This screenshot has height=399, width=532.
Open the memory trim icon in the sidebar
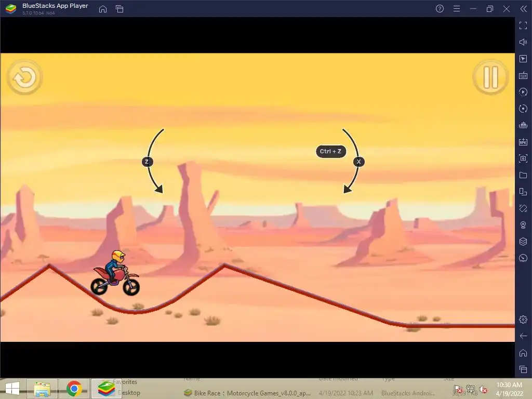pos(523,125)
